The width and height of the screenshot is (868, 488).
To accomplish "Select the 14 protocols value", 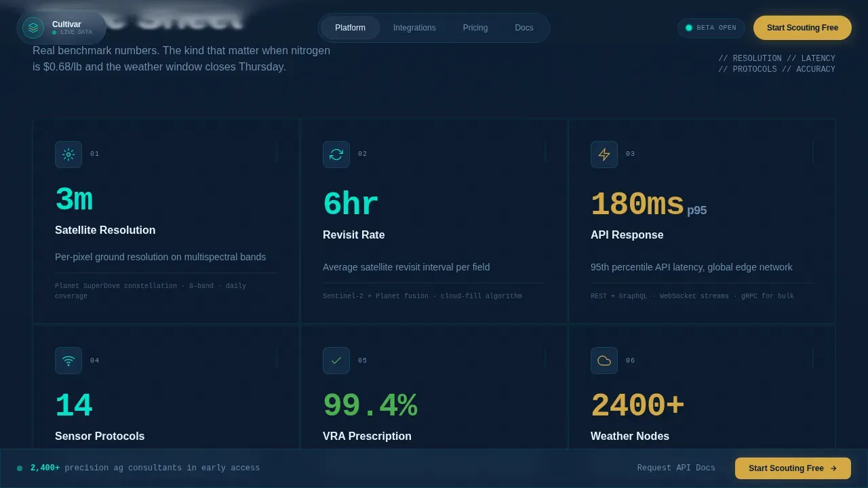I will [x=74, y=405].
